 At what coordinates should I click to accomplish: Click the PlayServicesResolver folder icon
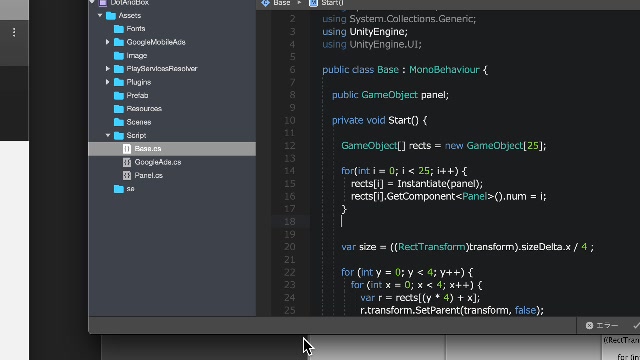tap(119, 69)
